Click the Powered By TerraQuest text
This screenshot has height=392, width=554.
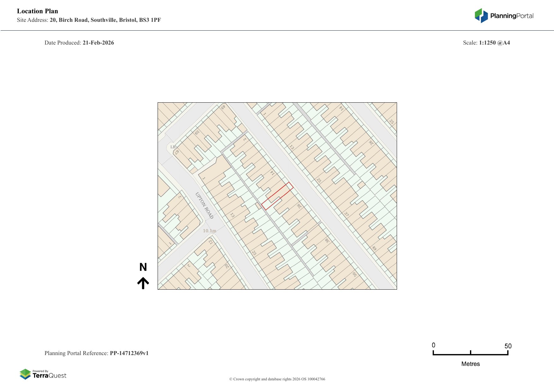click(40, 371)
